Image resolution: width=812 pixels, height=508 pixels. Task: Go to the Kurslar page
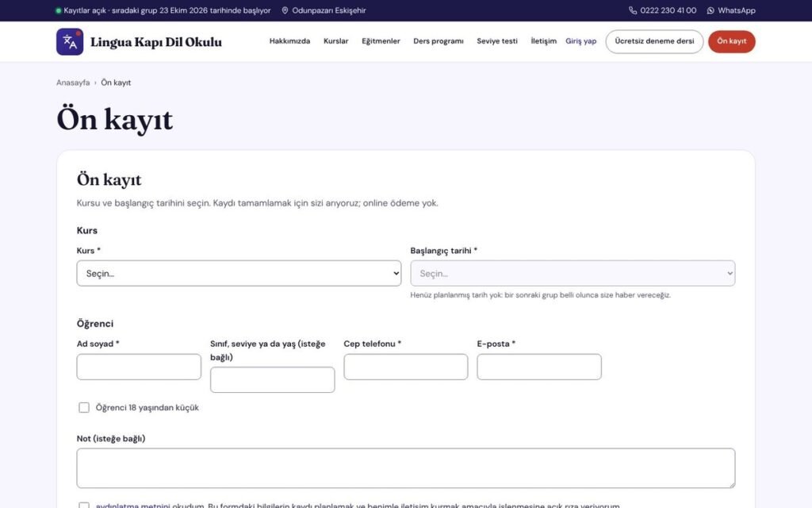click(x=336, y=41)
